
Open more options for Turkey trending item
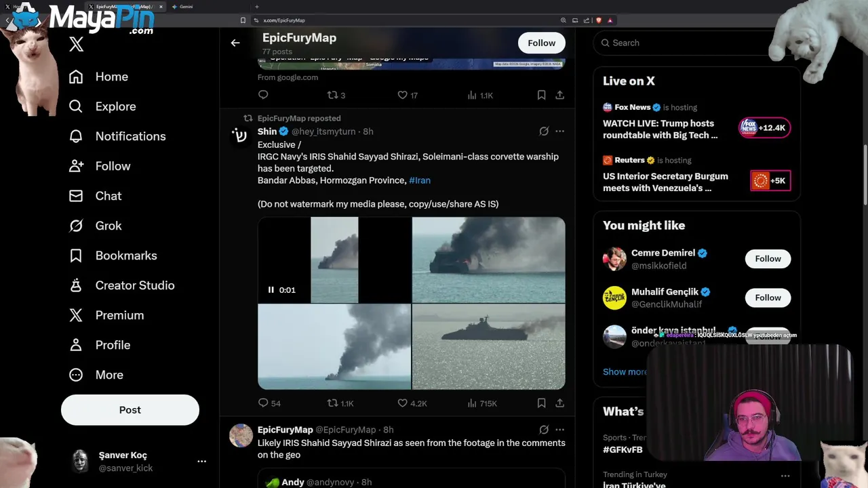785,475
